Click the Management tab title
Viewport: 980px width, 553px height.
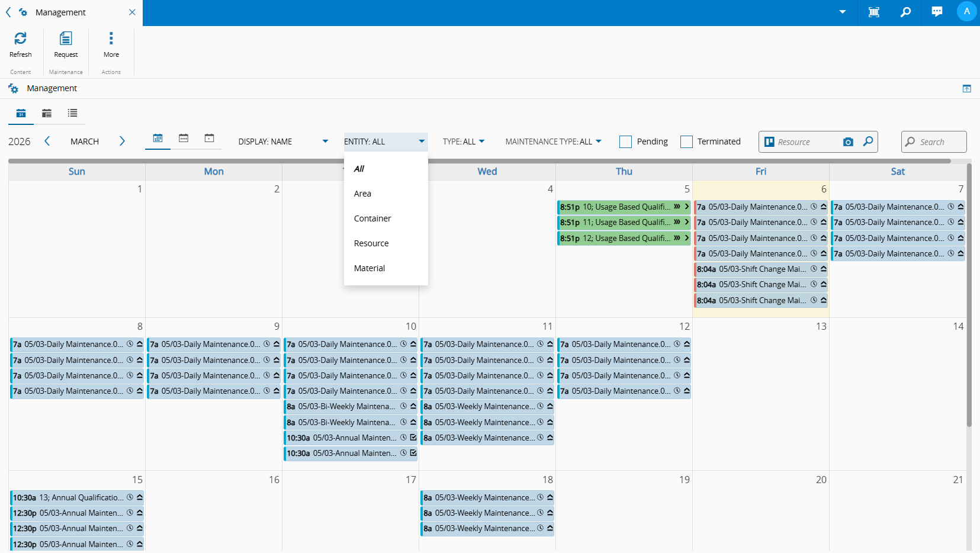(x=60, y=12)
